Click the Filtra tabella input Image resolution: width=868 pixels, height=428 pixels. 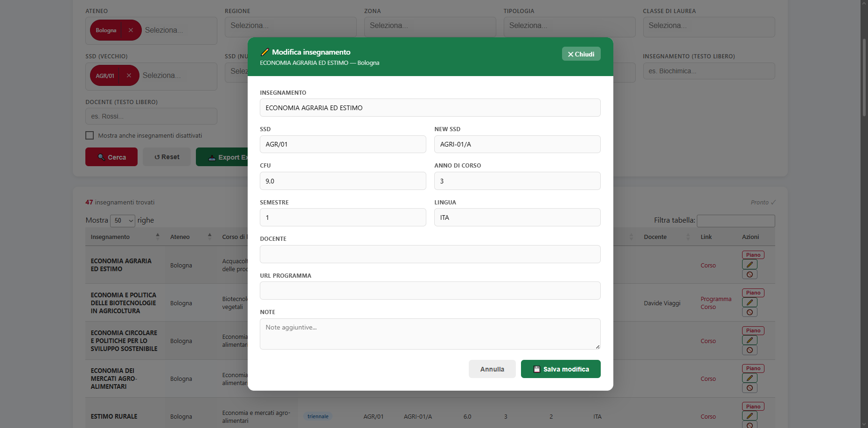click(736, 221)
